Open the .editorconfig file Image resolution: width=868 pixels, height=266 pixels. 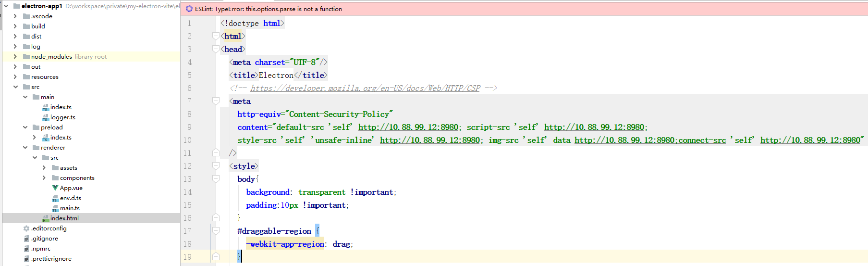coord(49,228)
